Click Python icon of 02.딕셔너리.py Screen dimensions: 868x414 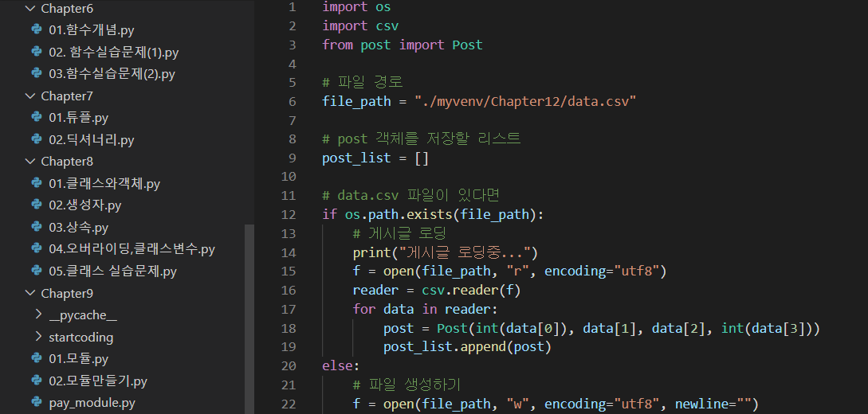point(37,139)
